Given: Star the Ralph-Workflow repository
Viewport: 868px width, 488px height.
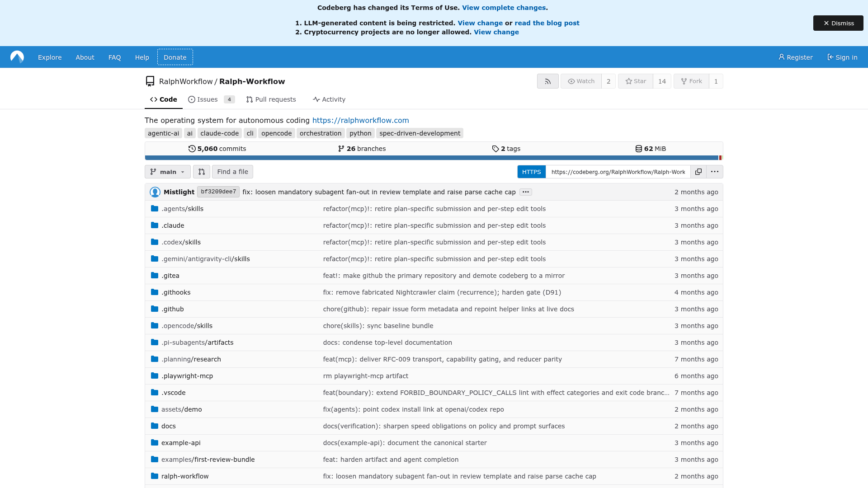Looking at the screenshot, I should tap(635, 81).
